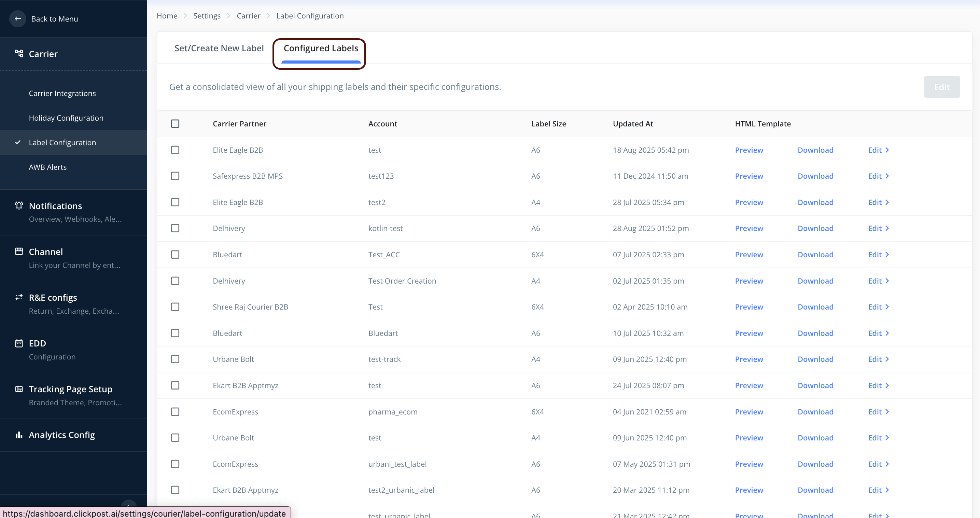The image size is (980, 518).
Task: Expand Edit arrow for pharma_ecom row
Action: 887,411
